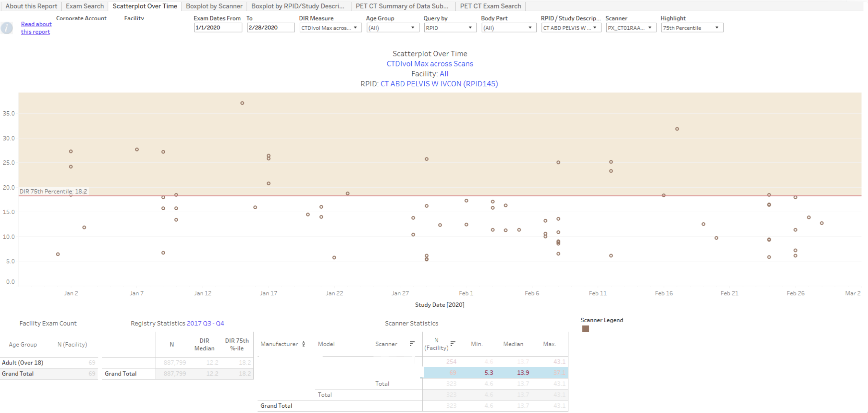Go to PET CT Exam Search tab

click(490, 6)
